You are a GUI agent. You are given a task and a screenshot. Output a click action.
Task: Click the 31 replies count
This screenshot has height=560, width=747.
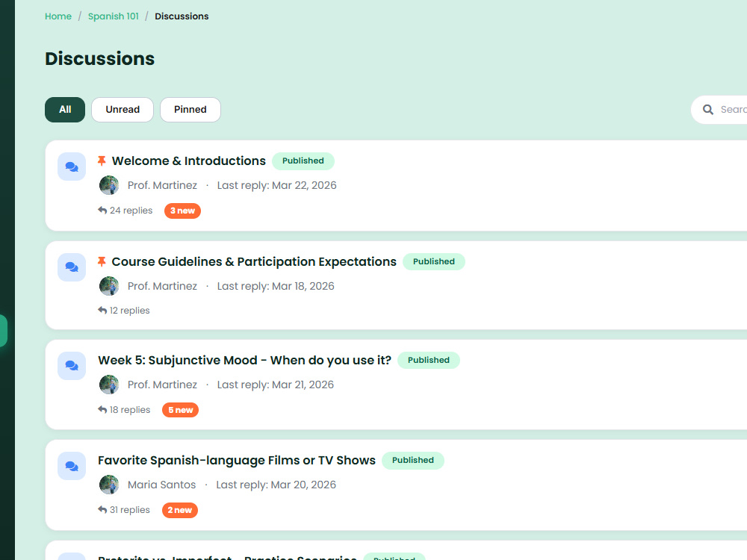(x=129, y=510)
